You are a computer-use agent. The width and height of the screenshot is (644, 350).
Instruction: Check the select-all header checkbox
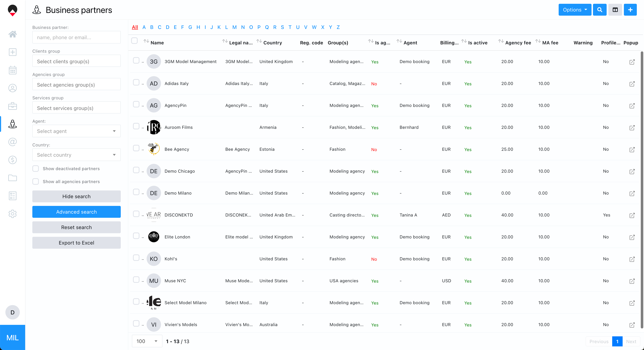(x=135, y=40)
